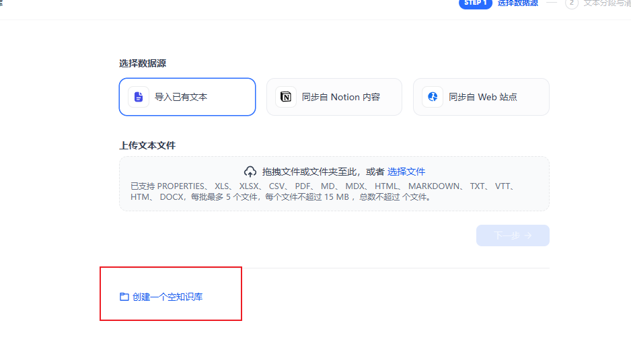
Task: Click the document icon in 导入已有文本 card
Action: click(139, 97)
